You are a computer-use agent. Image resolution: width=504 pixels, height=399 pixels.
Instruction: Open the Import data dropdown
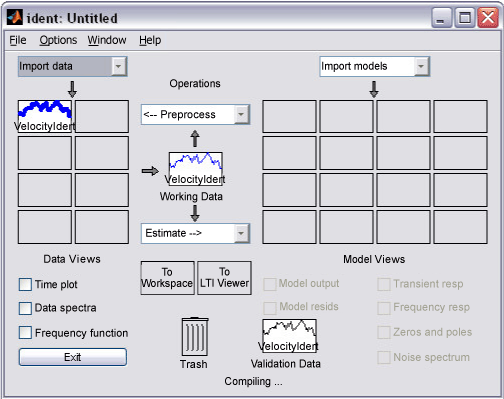(x=73, y=66)
